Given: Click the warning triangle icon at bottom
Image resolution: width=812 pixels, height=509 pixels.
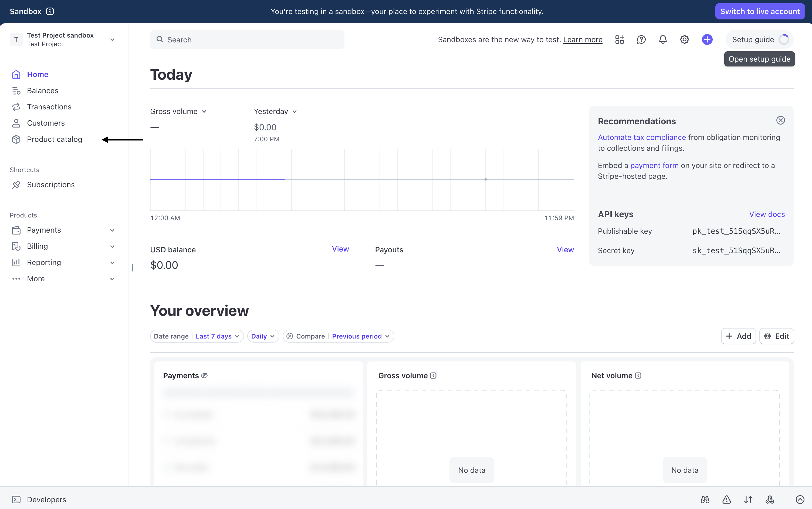Looking at the screenshot, I should point(726,499).
